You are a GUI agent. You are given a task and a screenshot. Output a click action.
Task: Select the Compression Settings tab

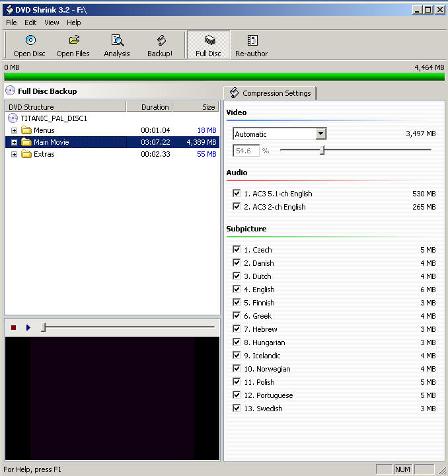coord(270,93)
